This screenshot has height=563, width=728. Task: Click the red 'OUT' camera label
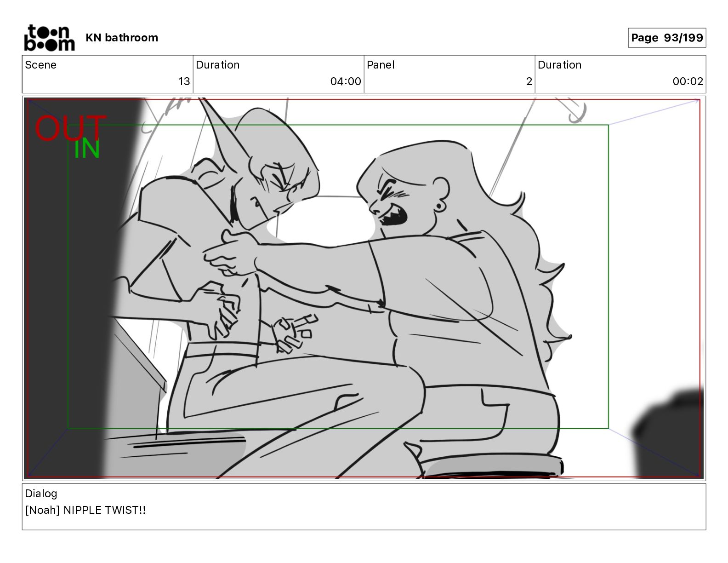71,128
